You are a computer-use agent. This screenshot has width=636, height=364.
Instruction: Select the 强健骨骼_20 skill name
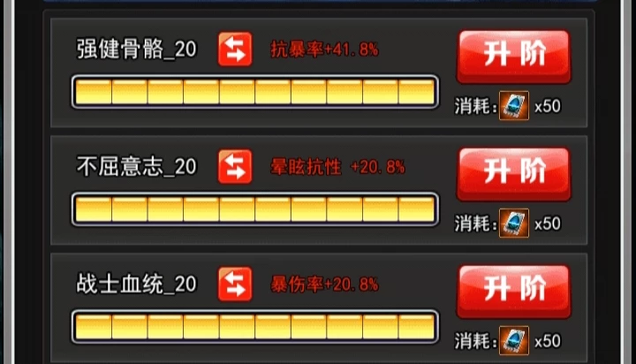coord(137,49)
